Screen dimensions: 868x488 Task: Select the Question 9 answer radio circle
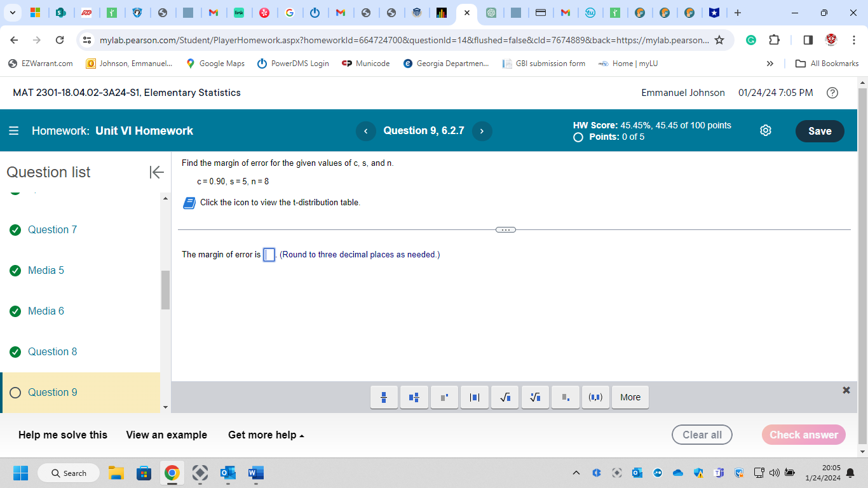(15, 392)
